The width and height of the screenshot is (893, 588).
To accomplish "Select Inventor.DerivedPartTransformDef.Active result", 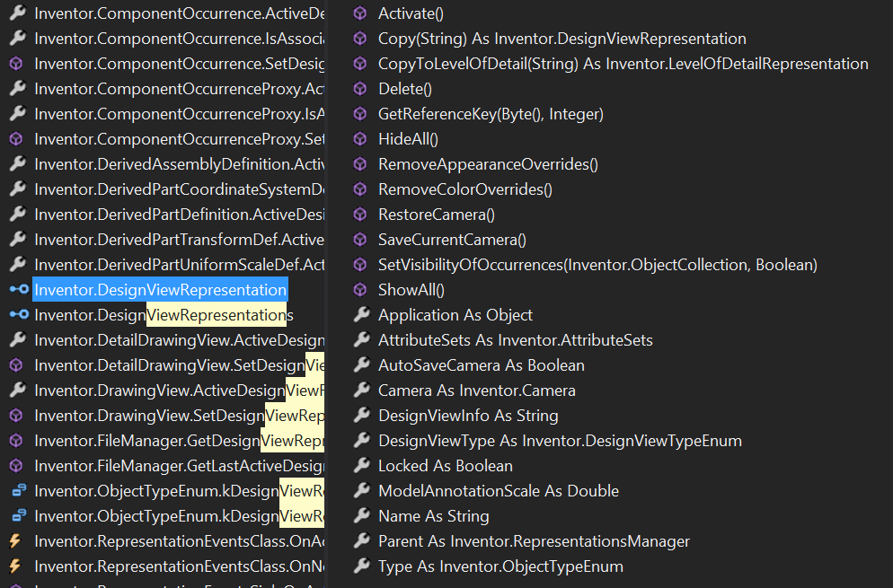I will [x=180, y=239].
